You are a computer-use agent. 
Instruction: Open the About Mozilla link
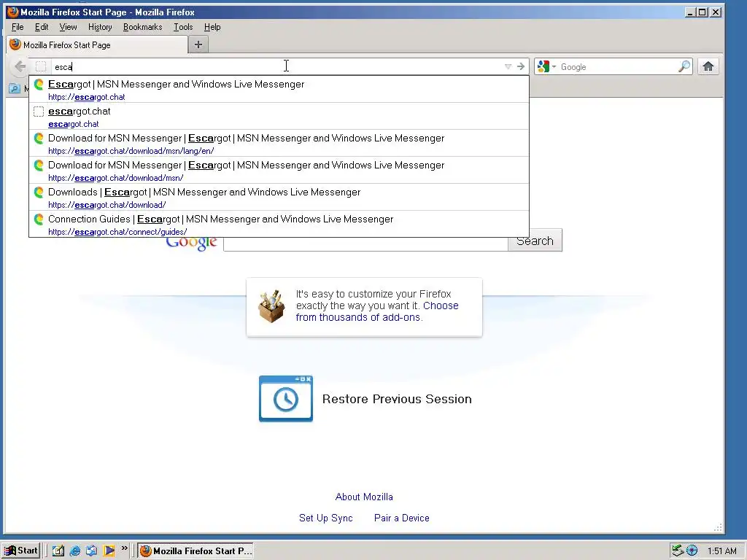(364, 497)
